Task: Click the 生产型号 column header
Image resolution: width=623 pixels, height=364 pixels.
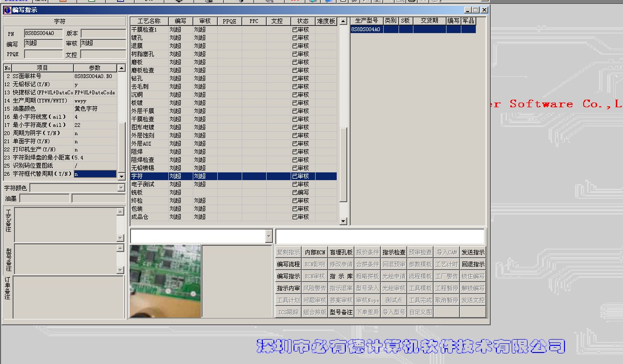Action: (x=367, y=21)
